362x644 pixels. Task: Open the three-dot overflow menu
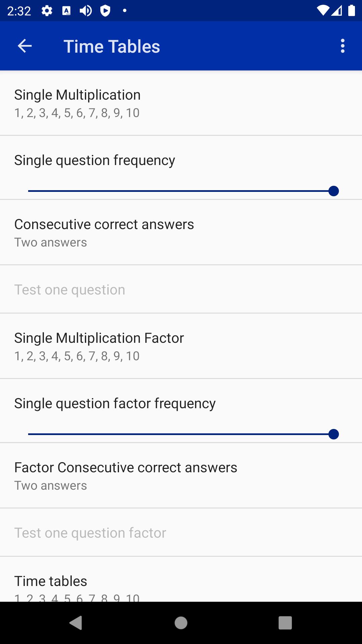[x=342, y=46]
